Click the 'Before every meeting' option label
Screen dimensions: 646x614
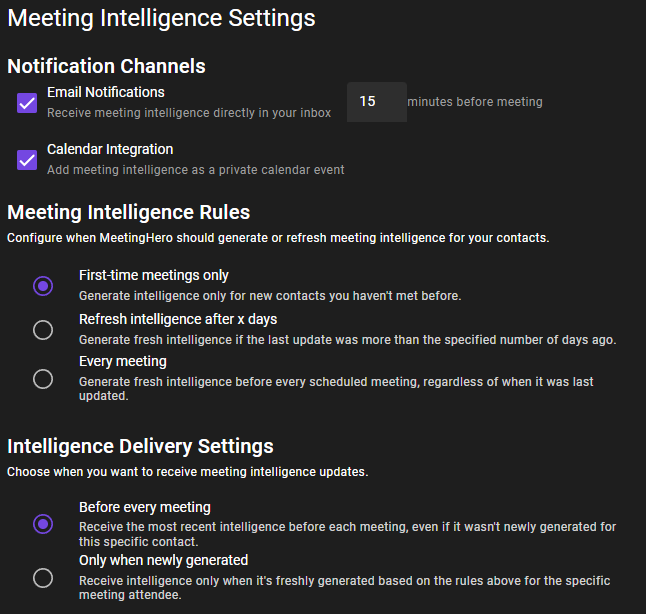point(145,507)
